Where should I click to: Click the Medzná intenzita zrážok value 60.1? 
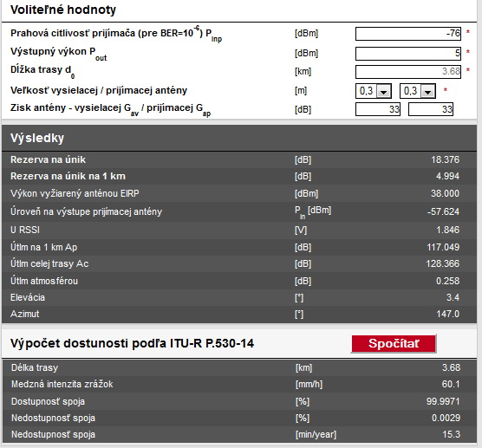451,384
